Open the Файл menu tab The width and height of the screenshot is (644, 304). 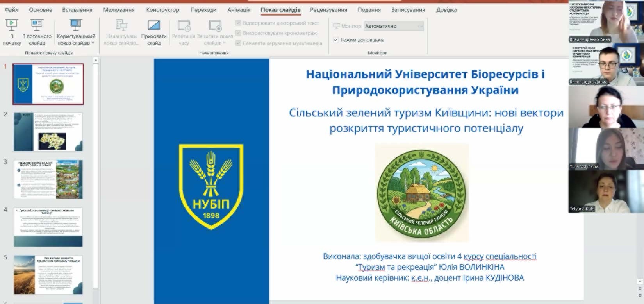(12, 10)
